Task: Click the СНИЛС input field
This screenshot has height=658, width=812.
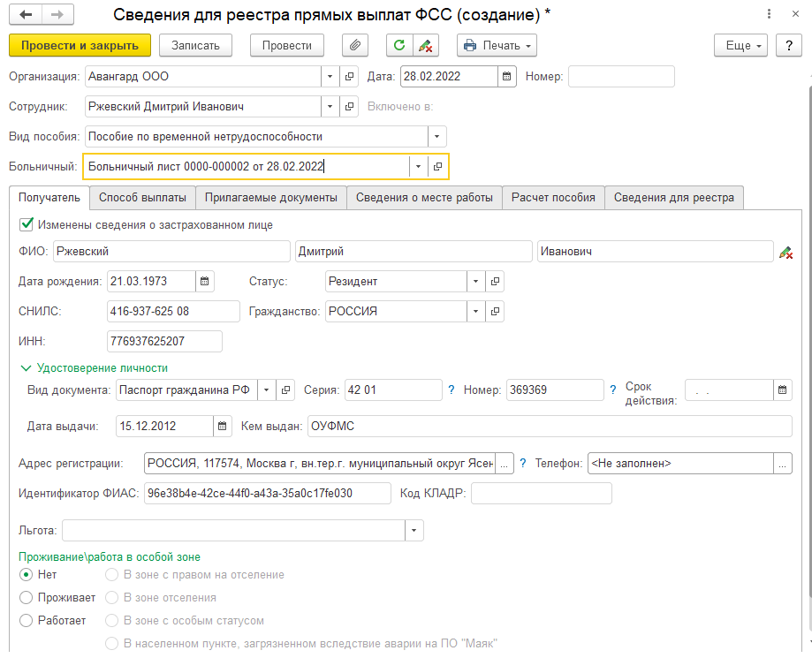Action: pyautogui.click(x=173, y=311)
